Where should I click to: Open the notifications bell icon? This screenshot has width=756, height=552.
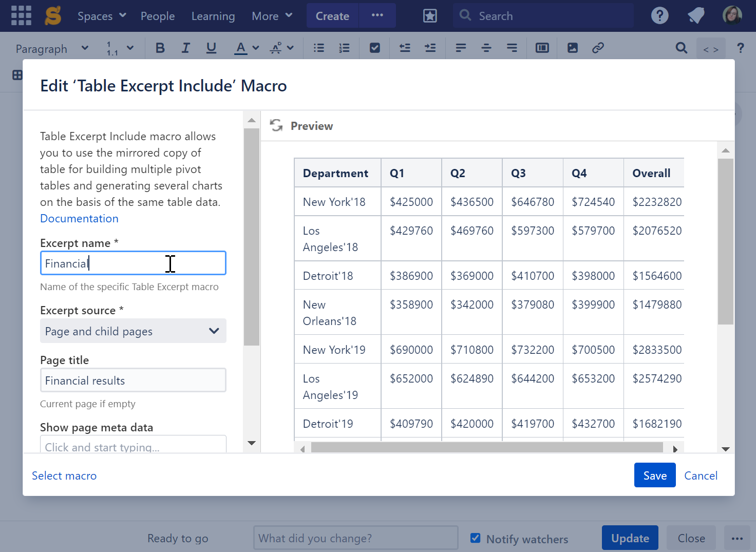pyautogui.click(x=696, y=16)
